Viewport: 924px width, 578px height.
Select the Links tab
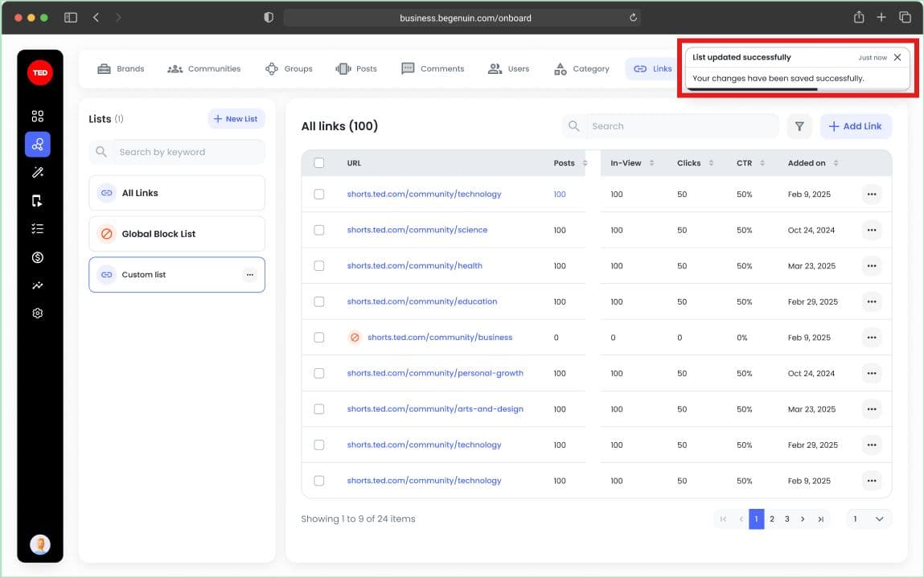coord(651,69)
